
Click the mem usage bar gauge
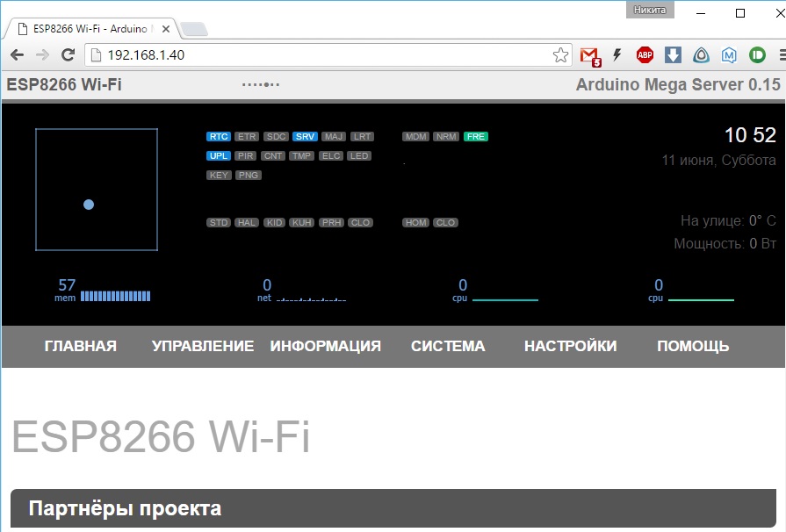pyautogui.click(x=115, y=296)
